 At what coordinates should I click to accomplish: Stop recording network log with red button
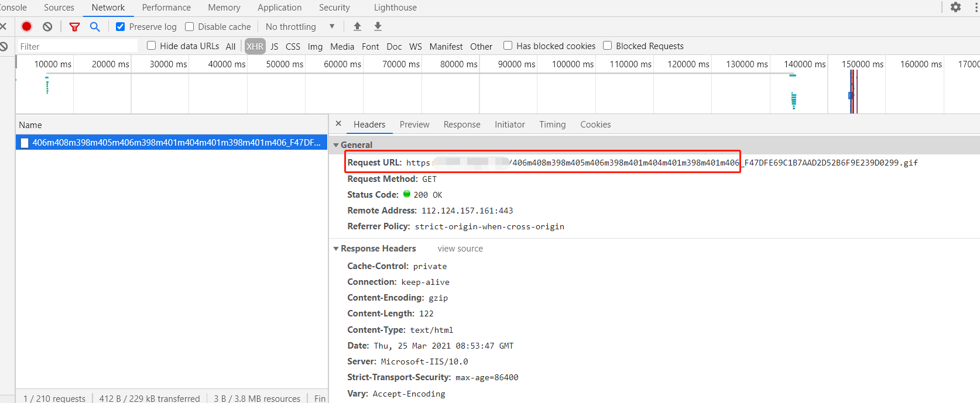pos(26,26)
